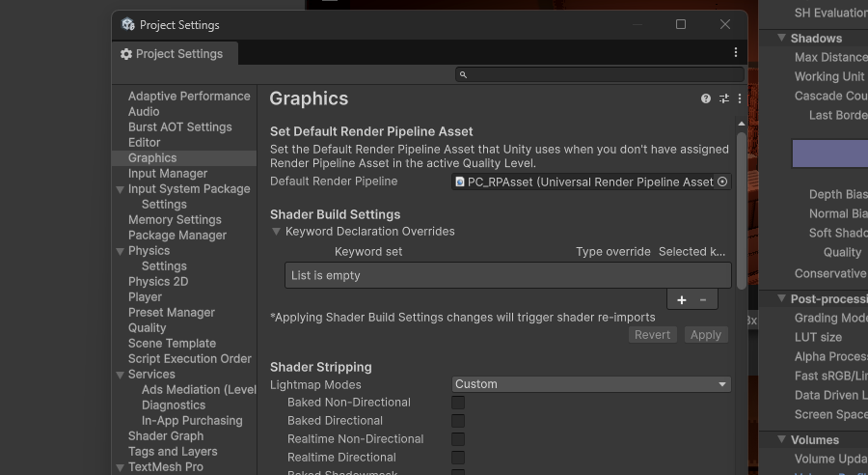Click the Apply button

pyautogui.click(x=705, y=335)
